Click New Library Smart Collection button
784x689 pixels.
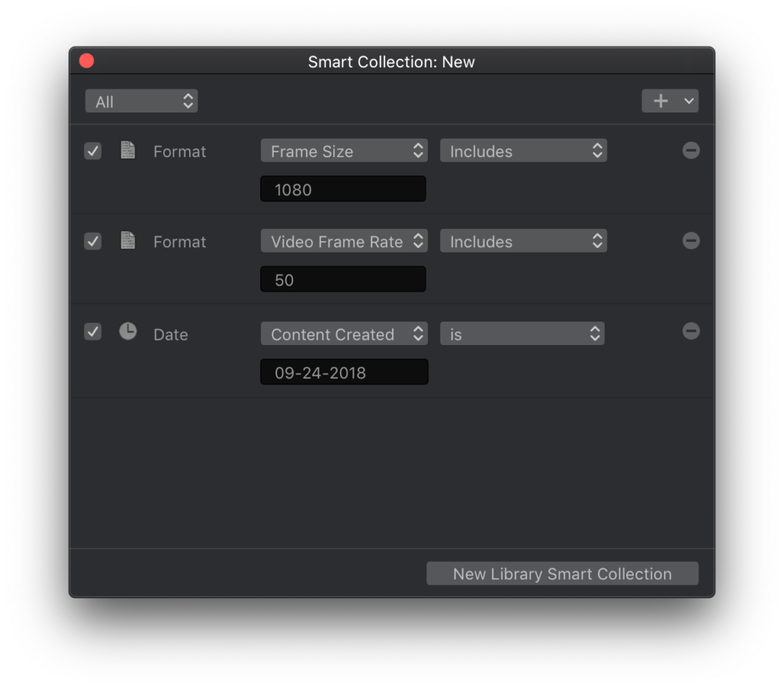click(562, 573)
